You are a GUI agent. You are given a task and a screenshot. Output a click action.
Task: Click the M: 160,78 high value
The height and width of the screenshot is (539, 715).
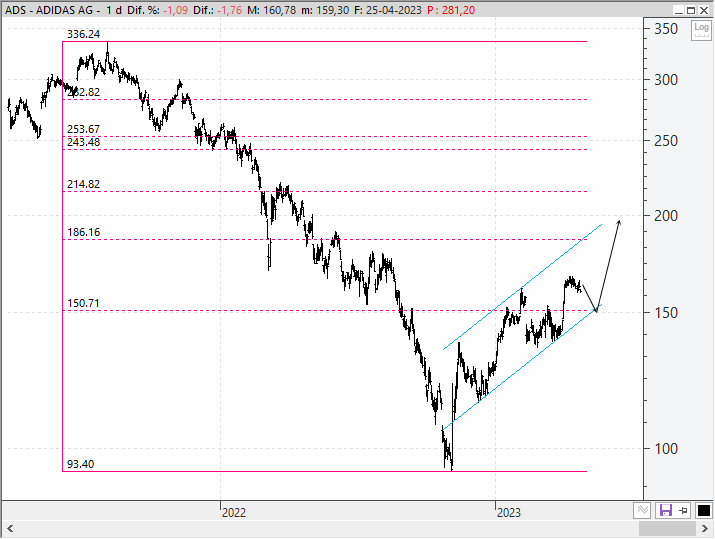(272, 10)
